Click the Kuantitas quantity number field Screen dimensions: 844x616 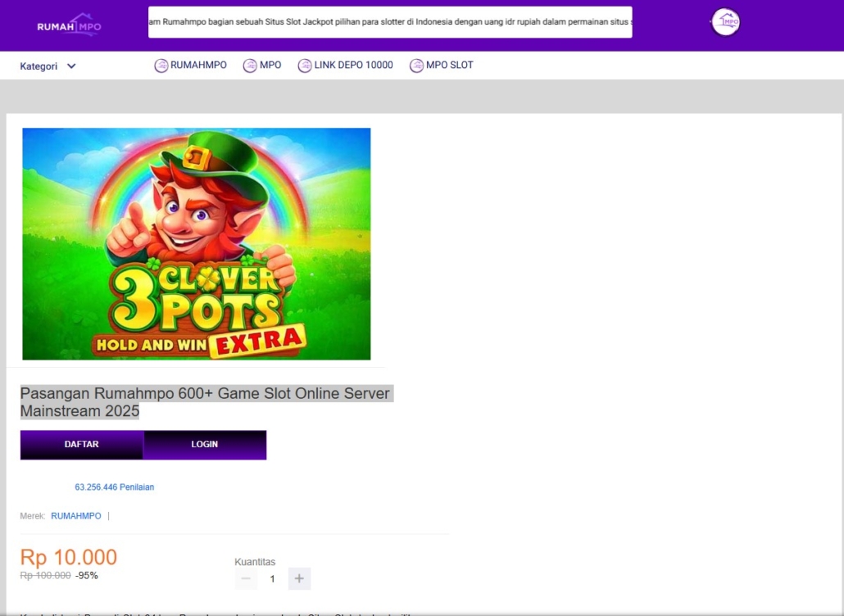tap(272, 579)
